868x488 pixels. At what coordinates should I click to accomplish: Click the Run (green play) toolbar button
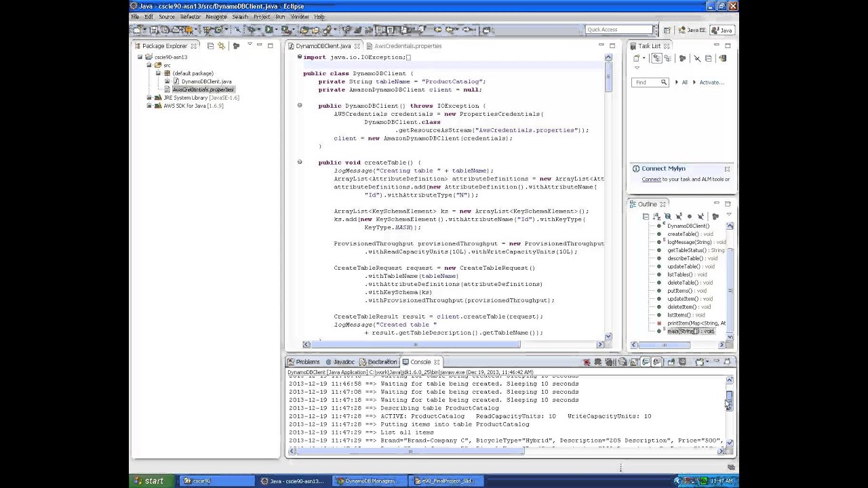[269, 30]
